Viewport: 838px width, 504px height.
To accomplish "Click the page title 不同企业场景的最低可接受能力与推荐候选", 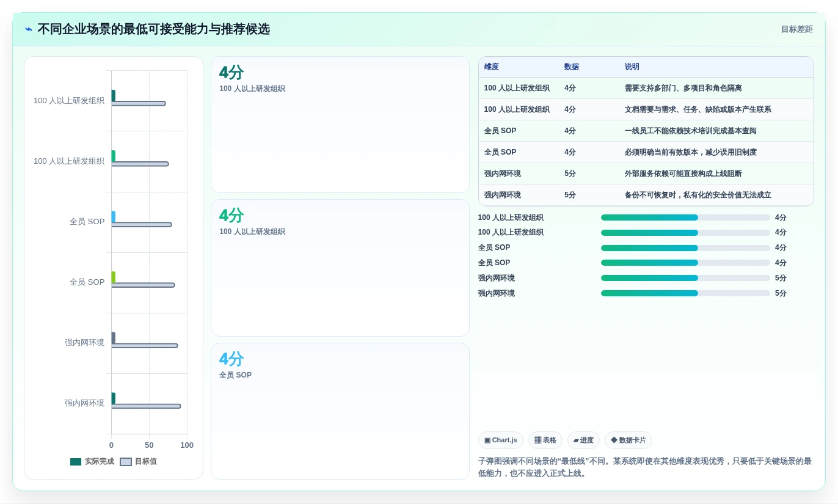I will [153, 29].
